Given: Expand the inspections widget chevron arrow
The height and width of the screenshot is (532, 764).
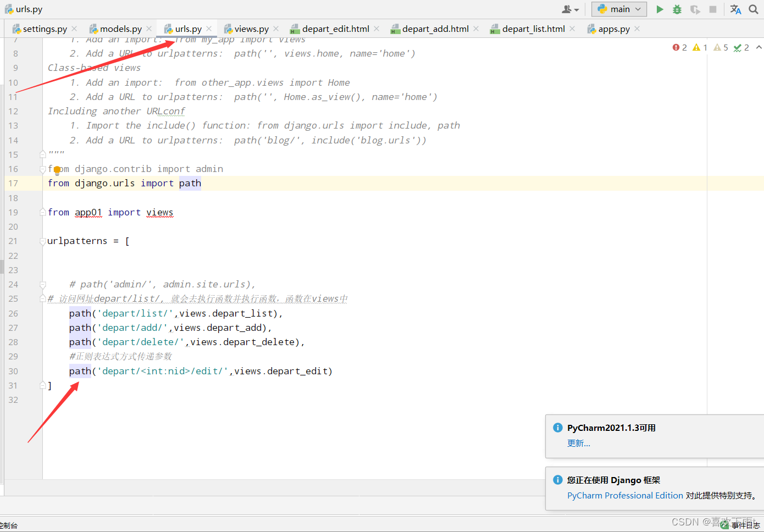Looking at the screenshot, I should (759, 48).
